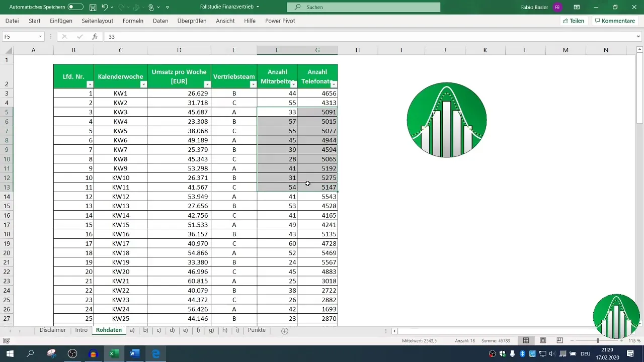Switch to Normal view icon
This screenshot has height=362, width=644.
pyautogui.click(x=526, y=340)
